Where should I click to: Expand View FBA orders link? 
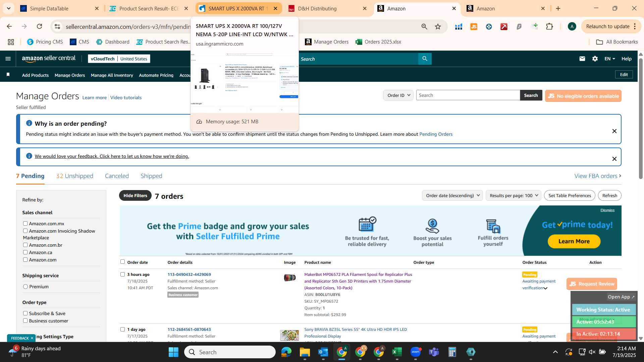598,176
